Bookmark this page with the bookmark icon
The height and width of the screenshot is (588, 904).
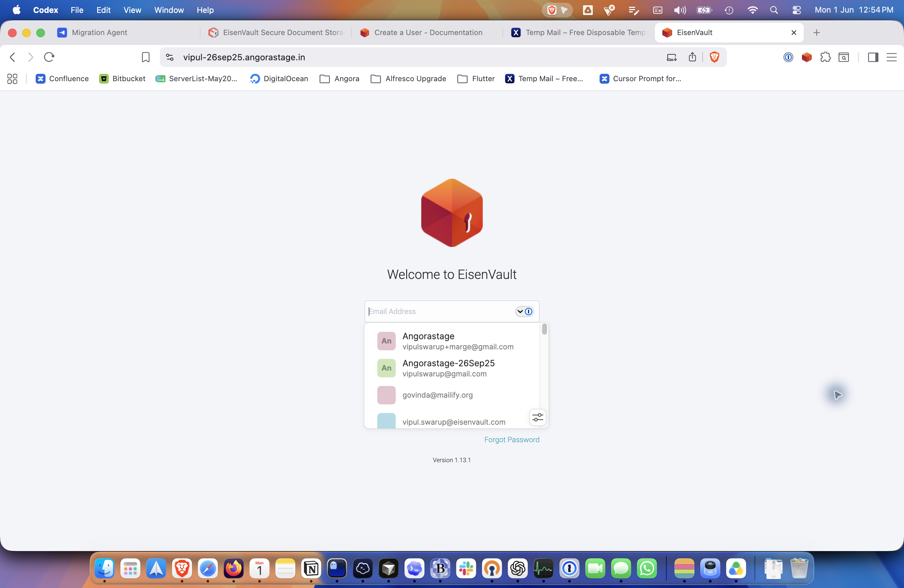coord(145,57)
